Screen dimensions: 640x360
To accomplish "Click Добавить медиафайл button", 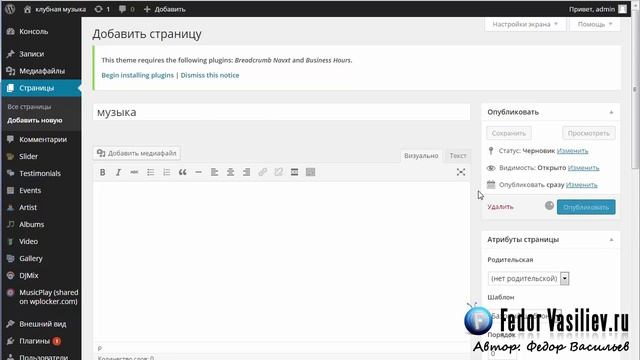I will click(137, 153).
